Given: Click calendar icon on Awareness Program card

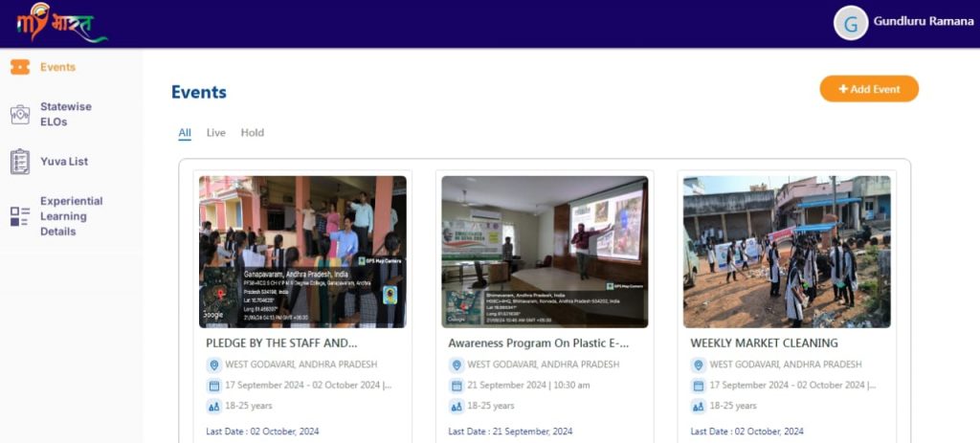Looking at the screenshot, I should tap(456, 386).
